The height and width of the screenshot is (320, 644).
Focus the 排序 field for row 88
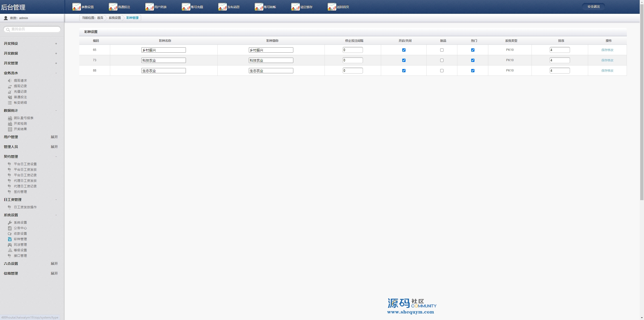pyautogui.click(x=559, y=71)
